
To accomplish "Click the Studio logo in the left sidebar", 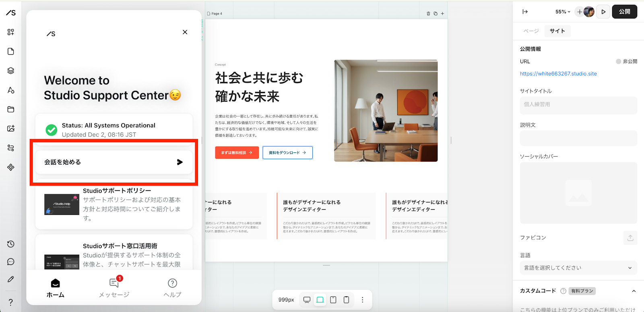I will [x=11, y=13].
